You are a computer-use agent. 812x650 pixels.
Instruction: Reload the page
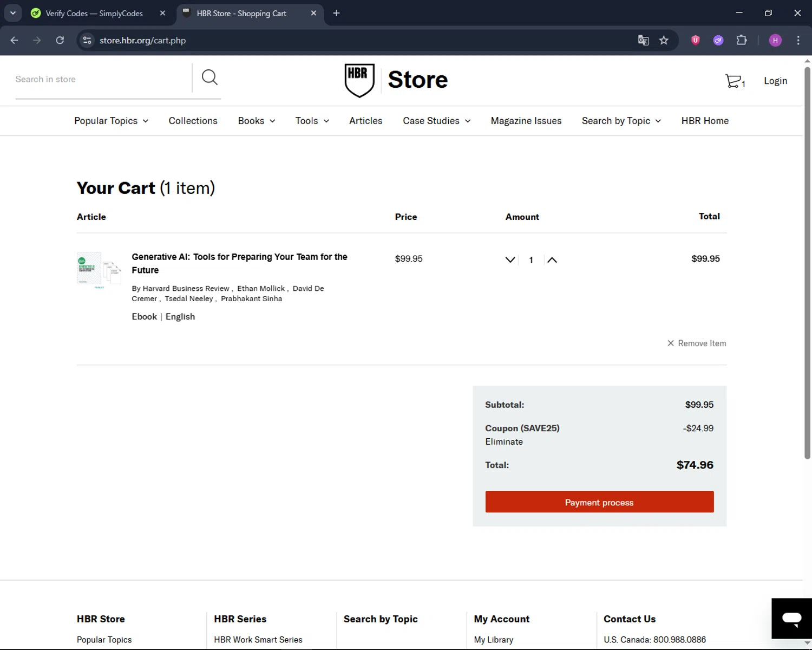click(x=60, y=41)
